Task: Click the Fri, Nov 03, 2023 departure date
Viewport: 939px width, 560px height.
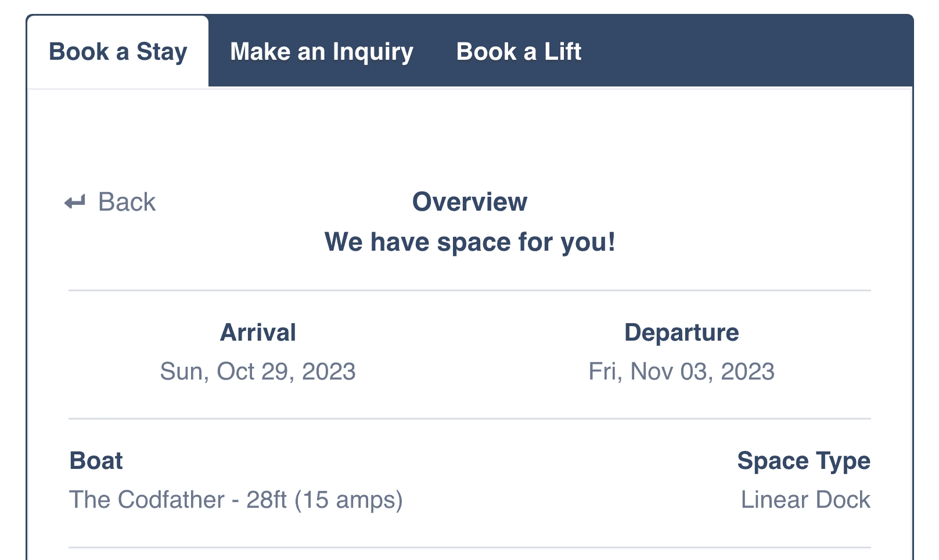Action: (682, 371)
